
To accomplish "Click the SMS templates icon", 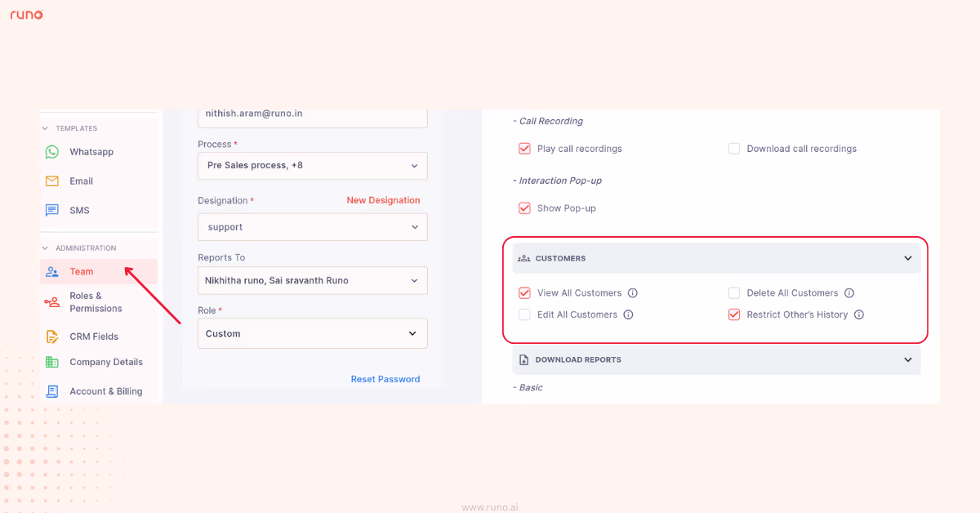I will click(x=51, y=210).
